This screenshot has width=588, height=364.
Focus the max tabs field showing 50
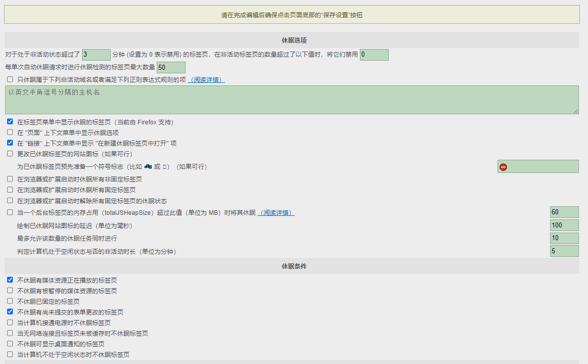click(171, 67)
